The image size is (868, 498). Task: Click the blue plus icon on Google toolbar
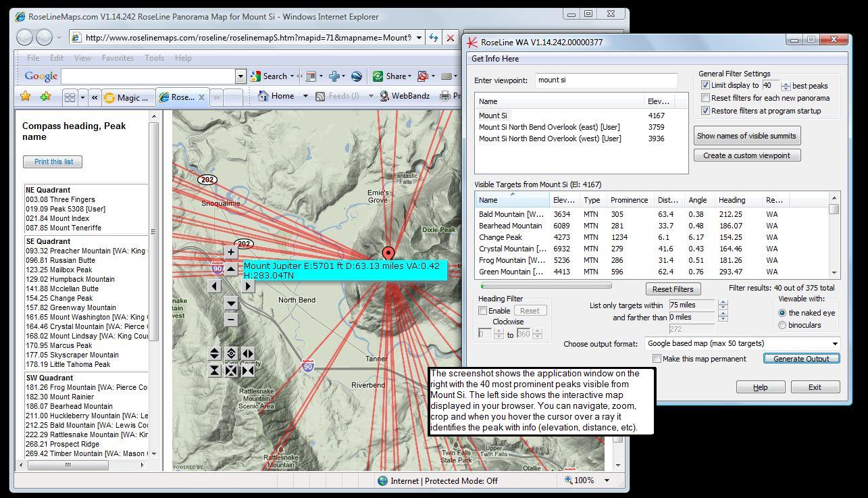tap(334, 76)
